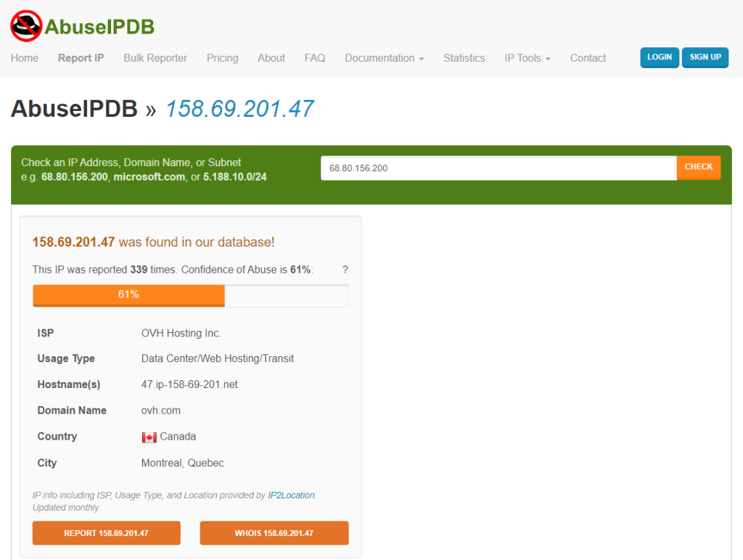Click the 158.69.201.47 heading link
The height and width of the screenshot is (560, 743).
(239, 109)
